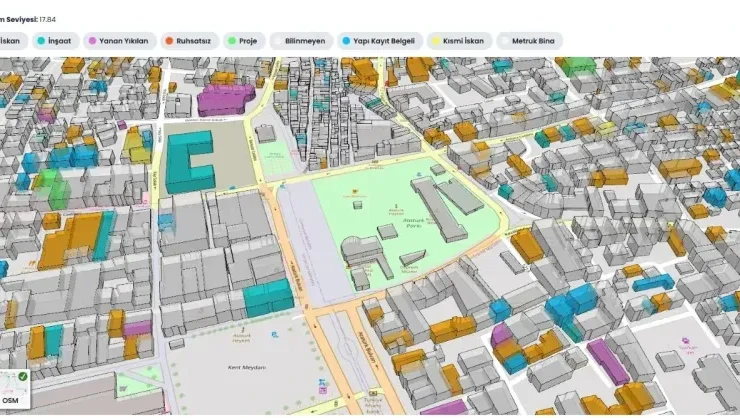Viewport: 740px width, 418px height.
Task: Click the statue icon above Atatürk Heykeli label
Action: pyautogui.click(x=243, y=329)
